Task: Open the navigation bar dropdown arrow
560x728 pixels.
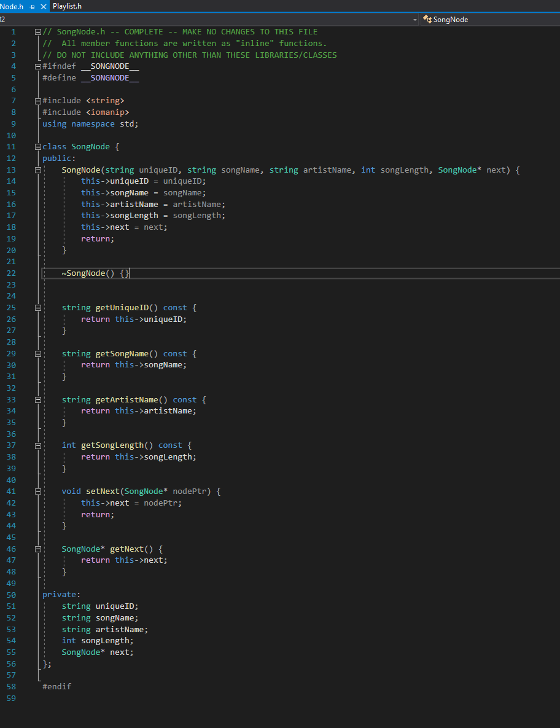Action: (415, 19)
